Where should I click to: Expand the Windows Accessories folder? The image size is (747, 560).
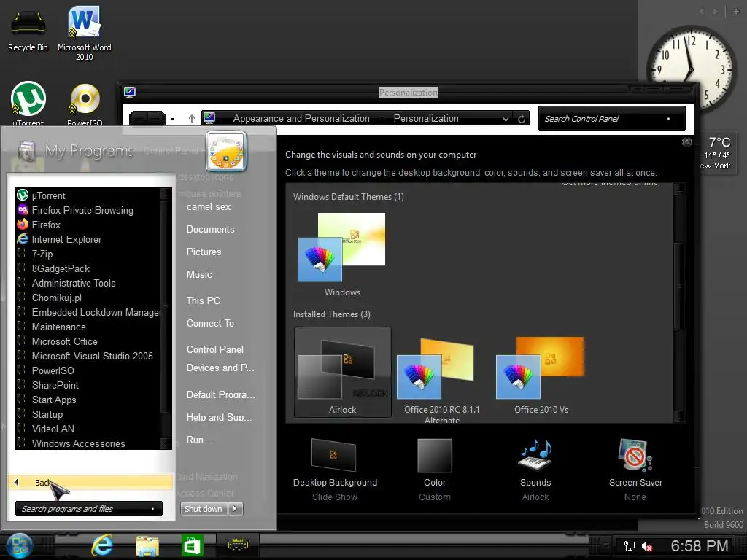(x=88, y=443)
